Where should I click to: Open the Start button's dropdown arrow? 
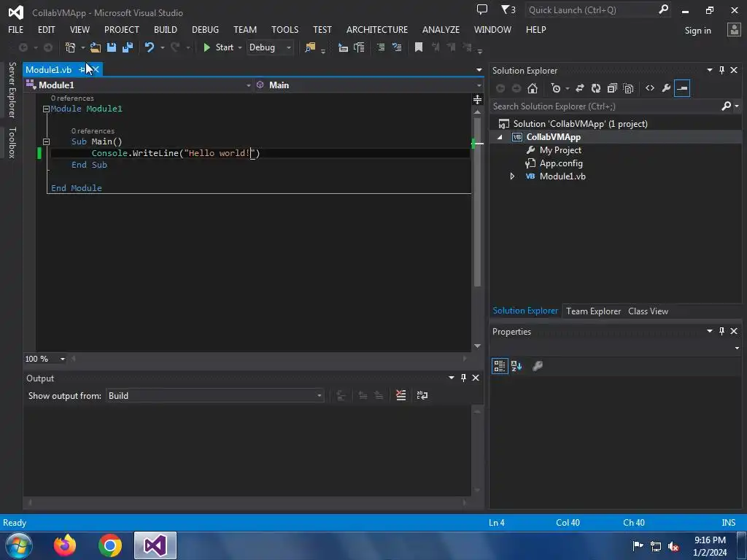[239, 47]
